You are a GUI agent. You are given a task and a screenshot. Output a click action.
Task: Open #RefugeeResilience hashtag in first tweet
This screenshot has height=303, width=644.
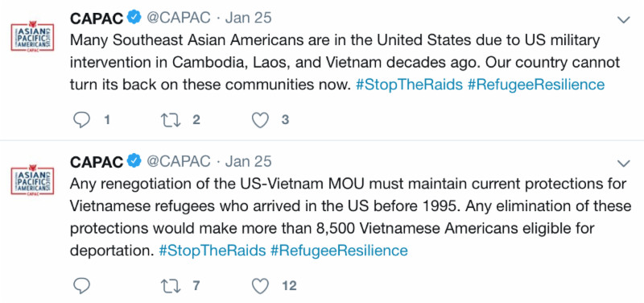536,85
